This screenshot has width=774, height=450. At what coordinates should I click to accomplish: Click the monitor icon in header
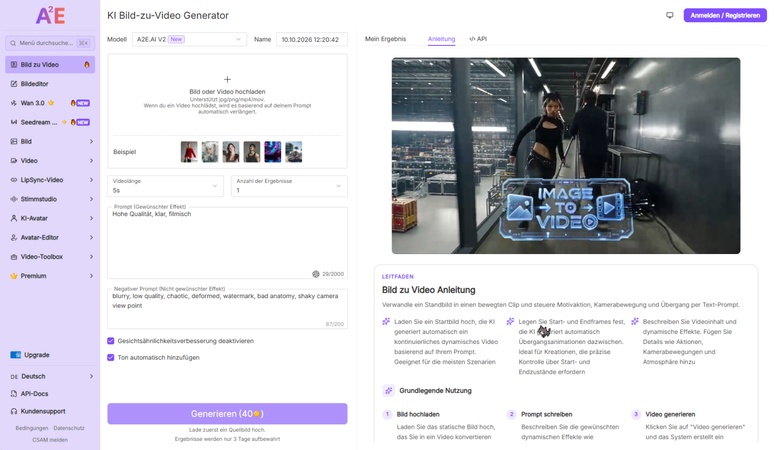tap(670, 15)
